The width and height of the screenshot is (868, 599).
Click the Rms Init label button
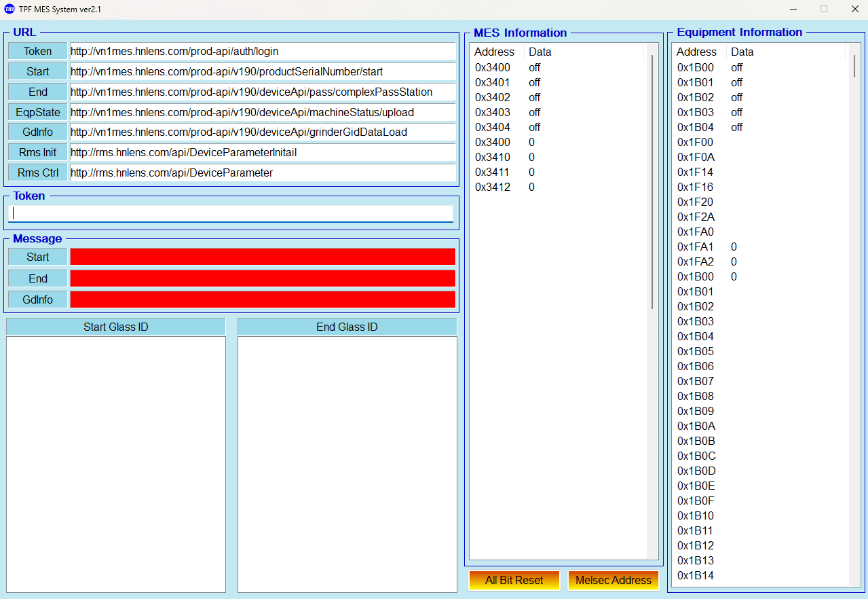(38, 152)
